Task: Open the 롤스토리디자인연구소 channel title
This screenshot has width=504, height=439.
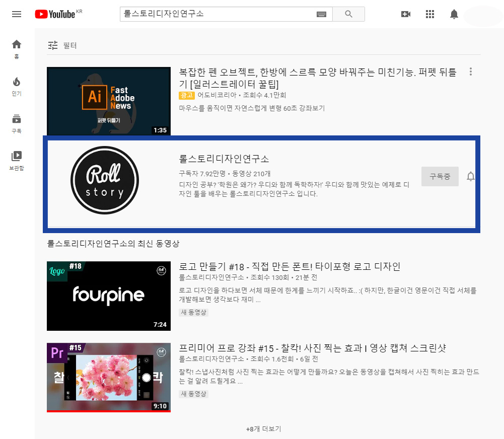Action: [x=224, y=159]
